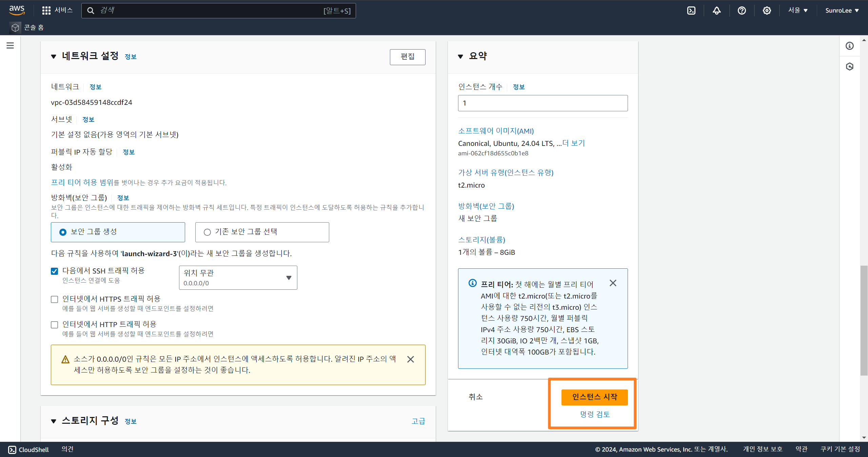Screen dimensions: 868x457
Task: Open the Seoul region selector
Action: pyautogui.click(x=797, y=11)
